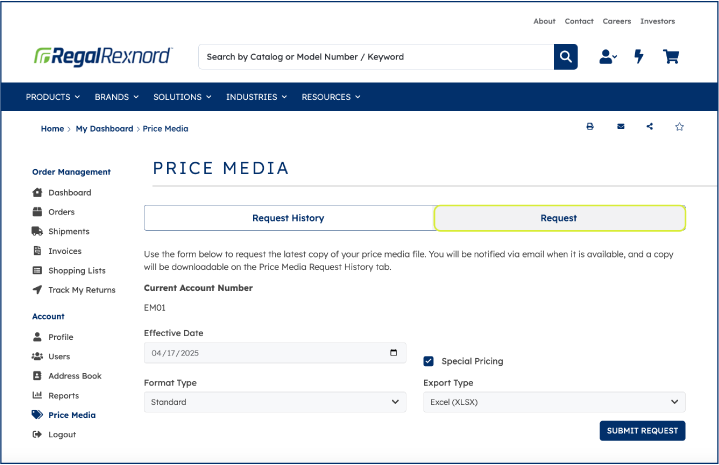Screen dimensions: 719x465
Task: Click the About link
Action: click(x=544, y=21)
